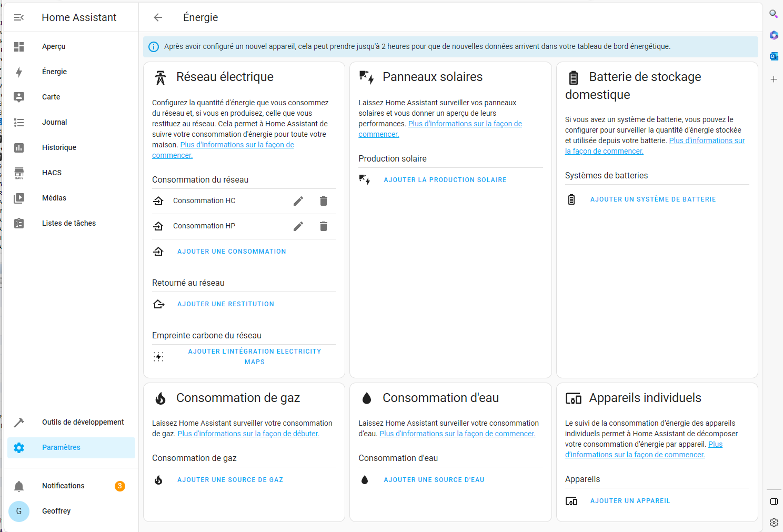Click Ajouter une restitution
The width and height of the screenshot is (783, 532).
click(x=226, y=304)
